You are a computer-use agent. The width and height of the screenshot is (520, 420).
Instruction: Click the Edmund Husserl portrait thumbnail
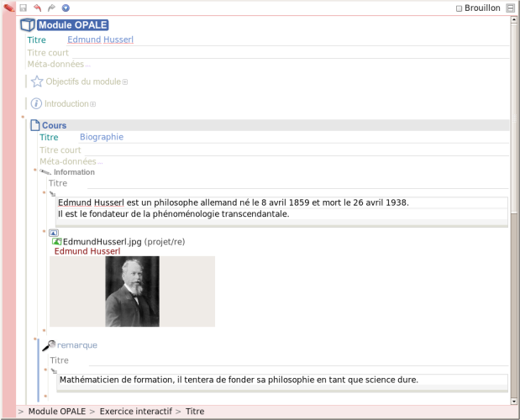[x=132, y=291]
